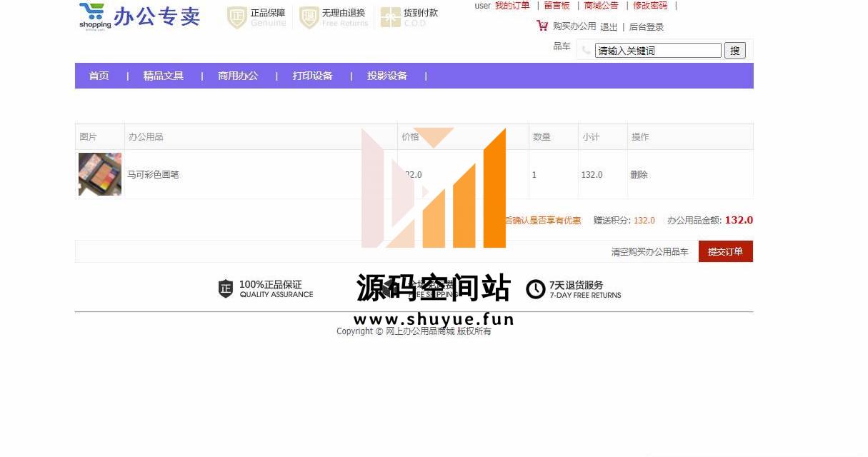This screenshot has height=457, width=868.
Task: Click the 数量 column header
Action: tap(542, 136)
